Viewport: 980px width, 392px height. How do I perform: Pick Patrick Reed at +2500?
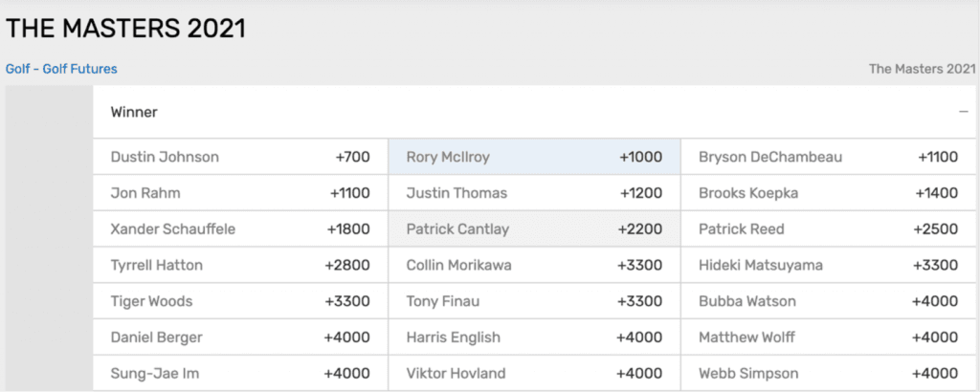click(828, 229)
